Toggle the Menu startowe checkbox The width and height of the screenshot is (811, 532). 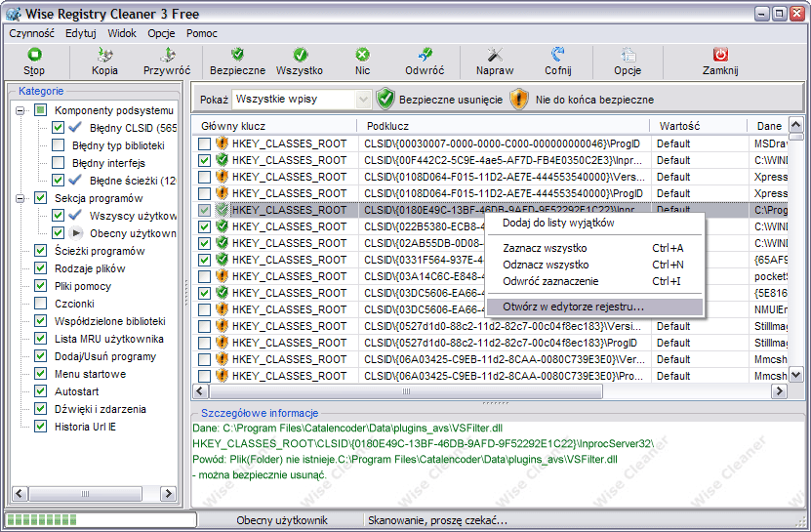click(x=40, y=374)
